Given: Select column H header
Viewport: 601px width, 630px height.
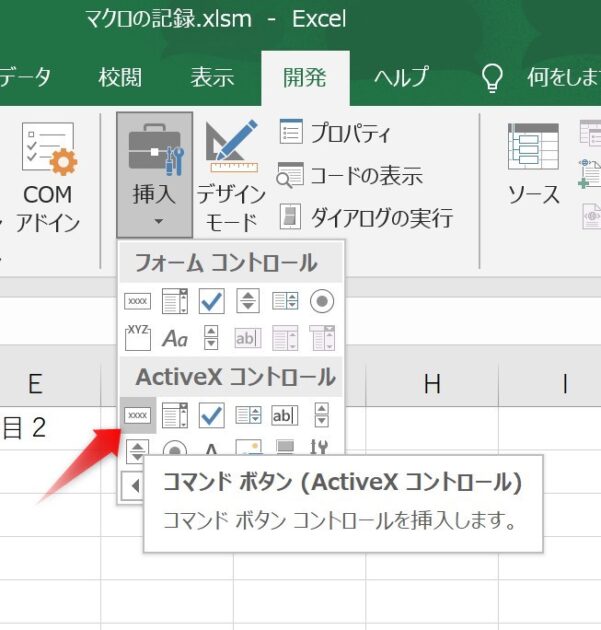Looking at the screenshot, I should 432,384.
